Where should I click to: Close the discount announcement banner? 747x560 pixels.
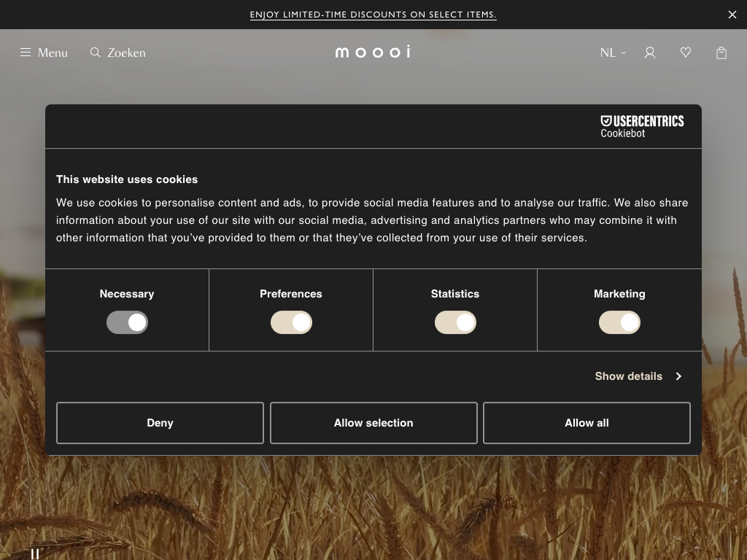[732, 15]
